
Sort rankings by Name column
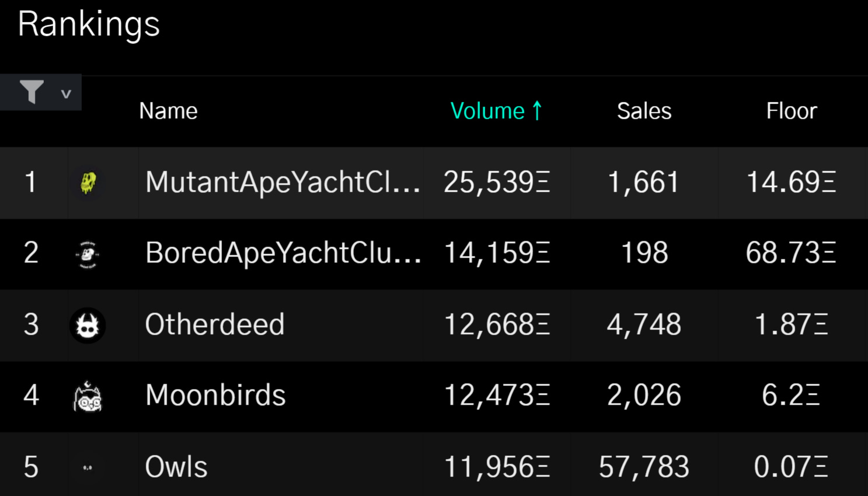168,111
